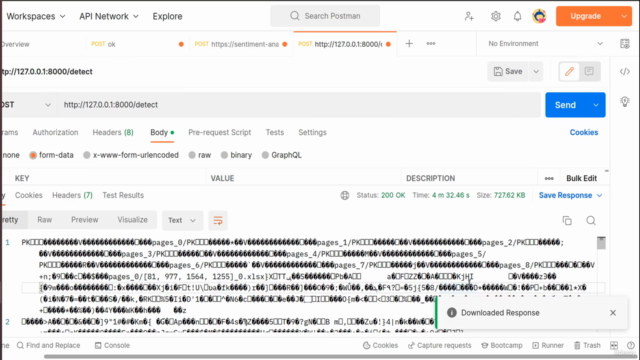Add a new request tab
This screenshot has height=360, width=640.
409,44
